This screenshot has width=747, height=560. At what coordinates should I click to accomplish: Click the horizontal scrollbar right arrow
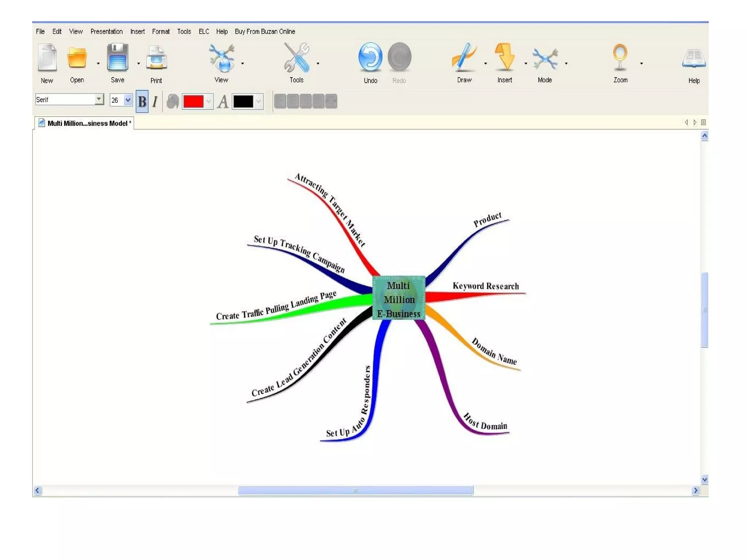click(x=695, y=490)
